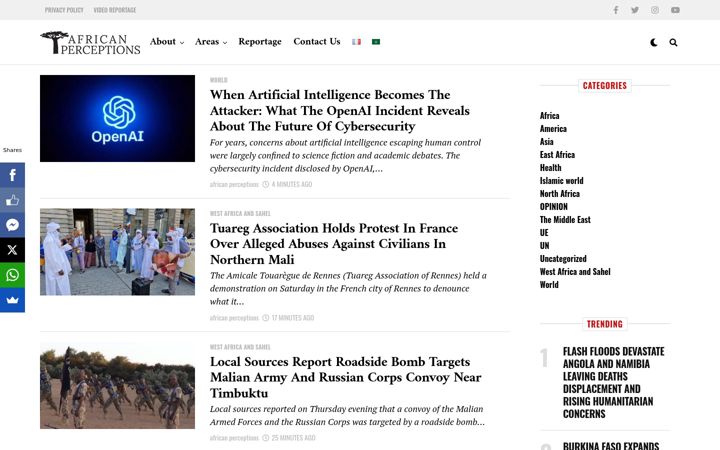Share on X from side share bar

pos(12,250)
